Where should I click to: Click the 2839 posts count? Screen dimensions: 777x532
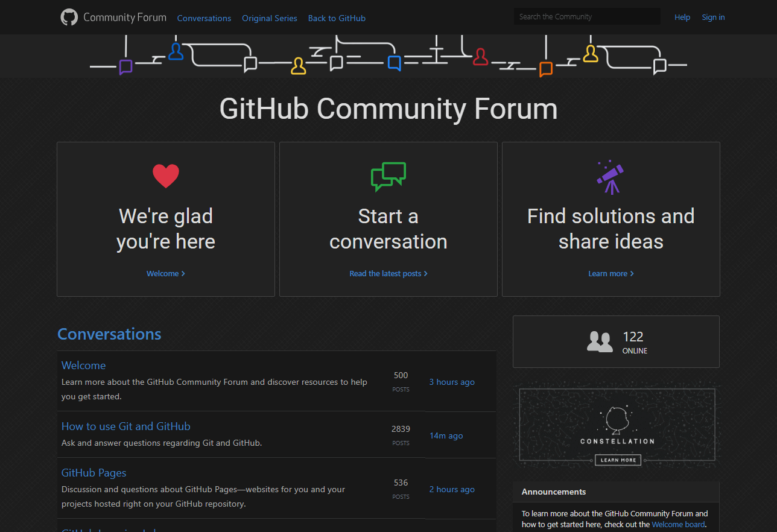401,429
